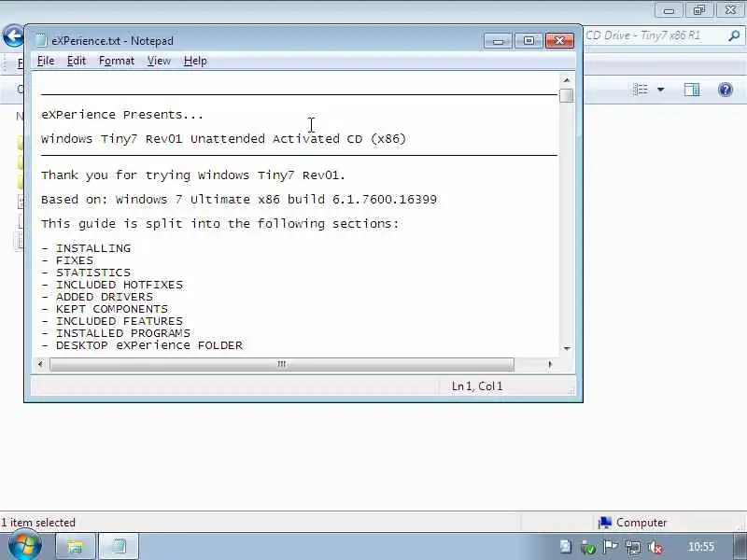Click the '- FIXES' line in the text
This screenshot has height=560, width=747.
67,260
